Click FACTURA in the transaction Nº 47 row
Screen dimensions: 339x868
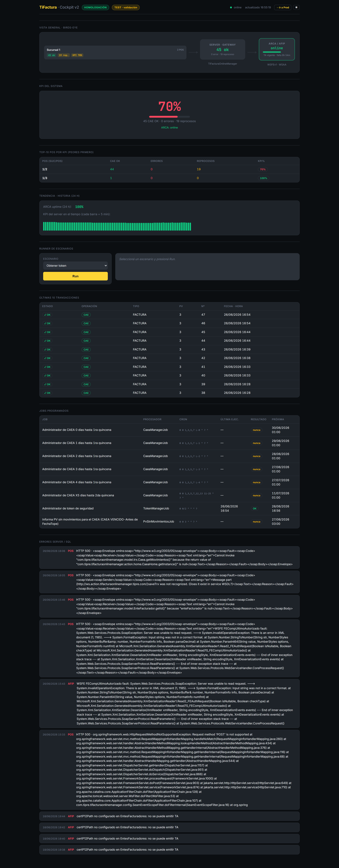click(140, 315)
